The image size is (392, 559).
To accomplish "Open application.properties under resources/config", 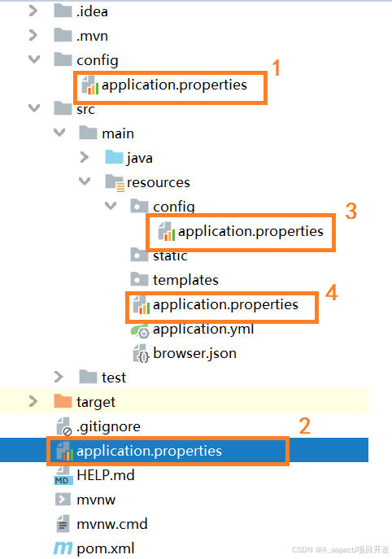I will (241, 231).
